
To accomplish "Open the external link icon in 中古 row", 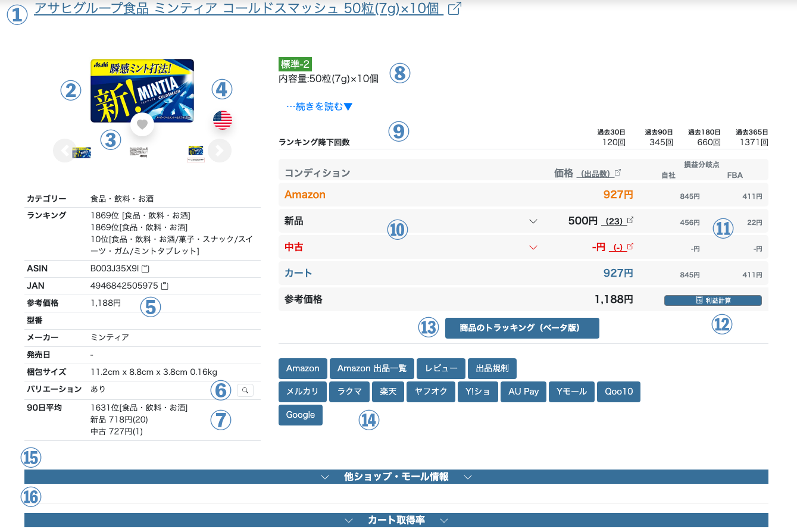I will [630, 246].
